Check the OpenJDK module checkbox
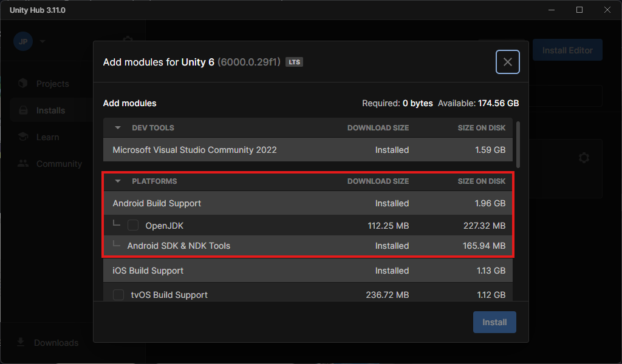This screenshot has width=622, height=364. [133, 225]
